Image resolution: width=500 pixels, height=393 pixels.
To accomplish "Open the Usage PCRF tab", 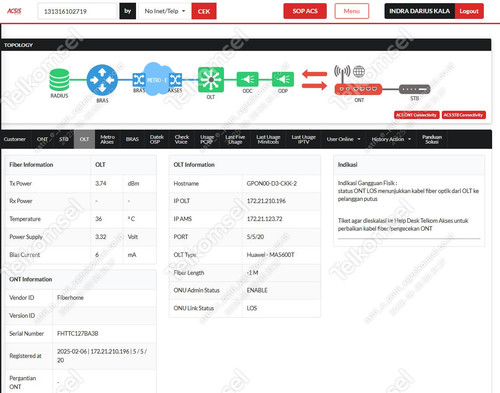I will coord(207,139).
